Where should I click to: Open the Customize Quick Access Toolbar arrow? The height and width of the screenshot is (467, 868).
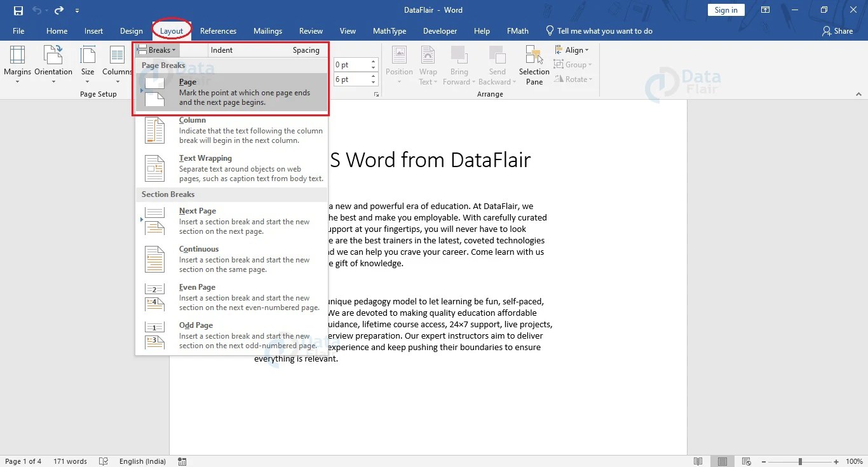coord(77,10)
